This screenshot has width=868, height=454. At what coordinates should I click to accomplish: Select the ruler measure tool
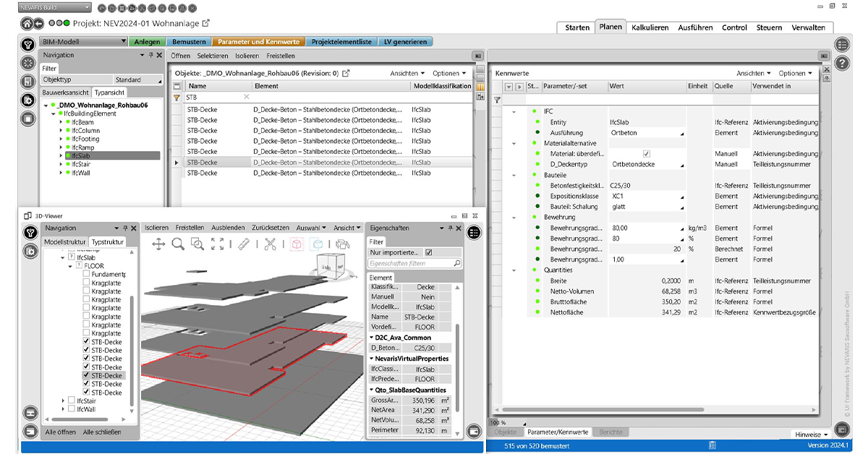[244, 244]
